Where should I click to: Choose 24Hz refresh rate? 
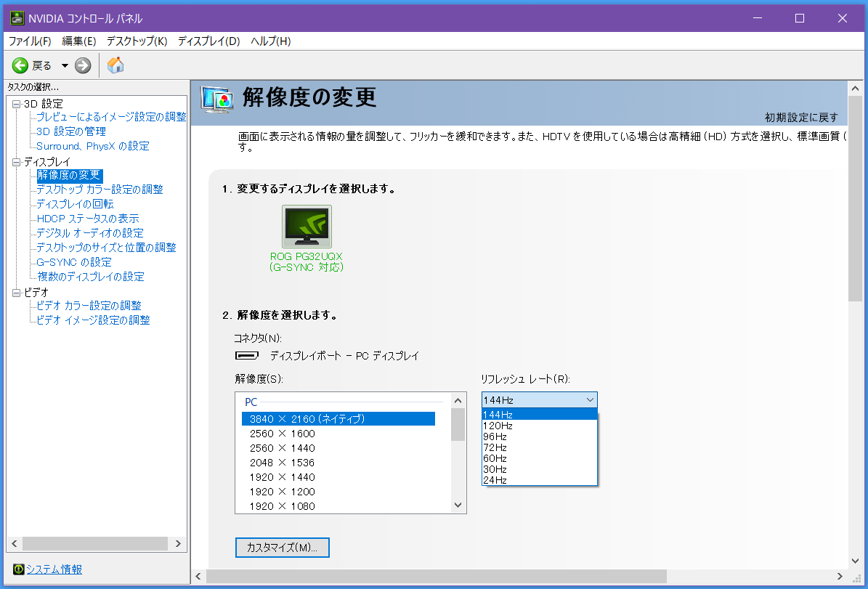click(539, 480)
